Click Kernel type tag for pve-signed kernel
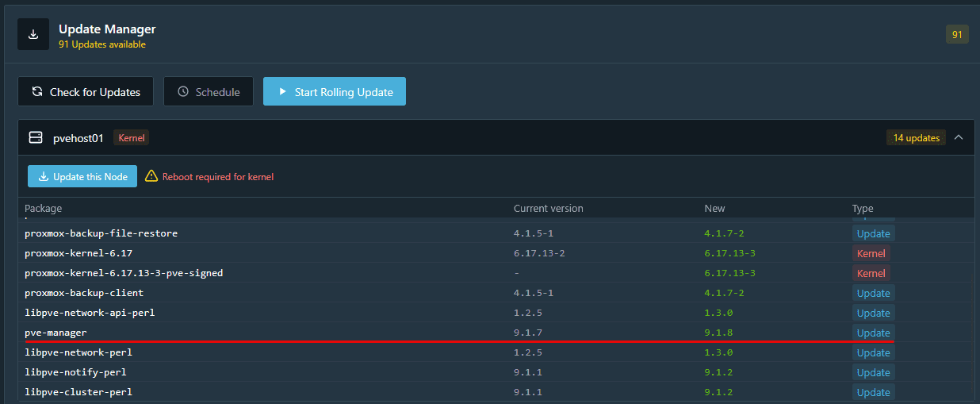Viewport: 980px width, 404px height. click(871, 273)
